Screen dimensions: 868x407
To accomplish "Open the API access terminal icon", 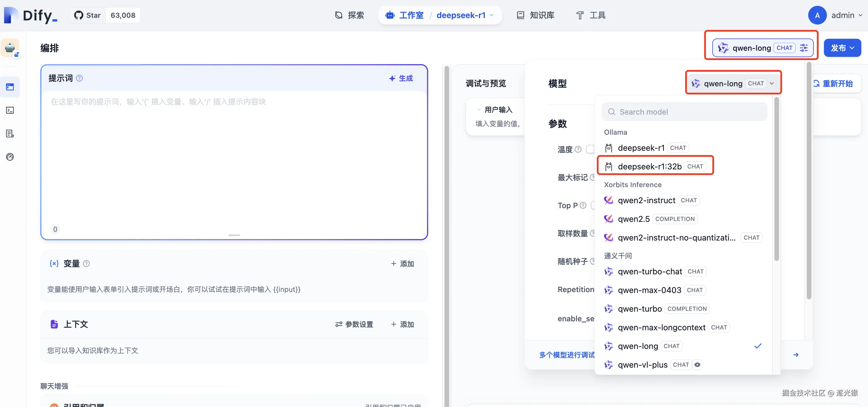I will (10, 110).
